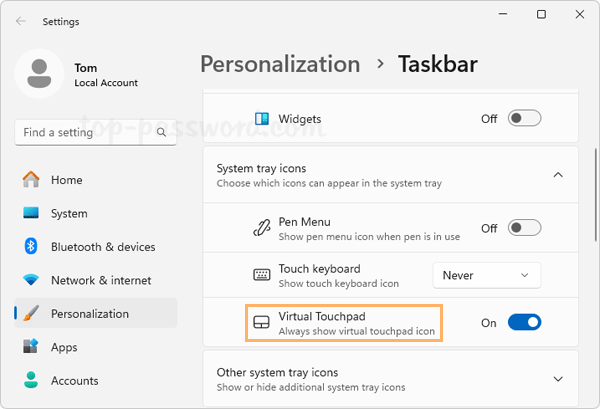Open Accounts in the sidebar
Viewport: 600px width, 409px height.
tap(74, 380)
